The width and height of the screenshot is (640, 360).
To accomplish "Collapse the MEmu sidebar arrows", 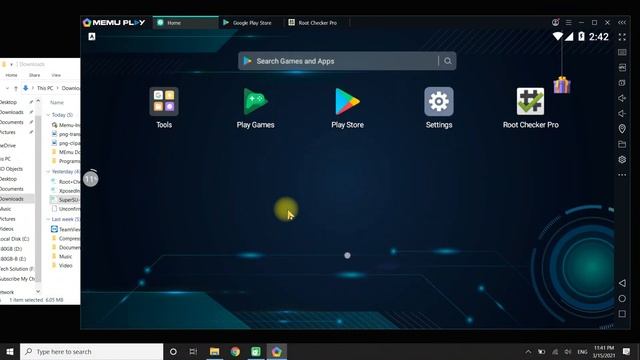I will [x=622, y=22].
